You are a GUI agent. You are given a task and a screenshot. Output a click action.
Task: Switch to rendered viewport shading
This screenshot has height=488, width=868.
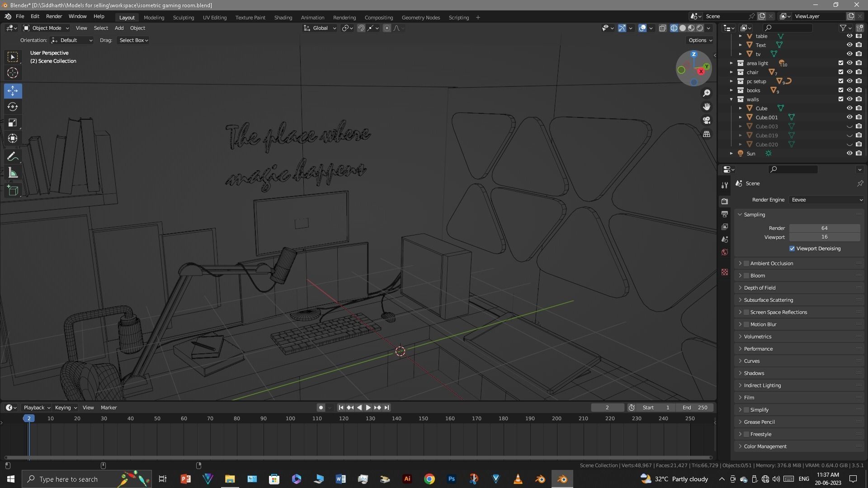700,28
